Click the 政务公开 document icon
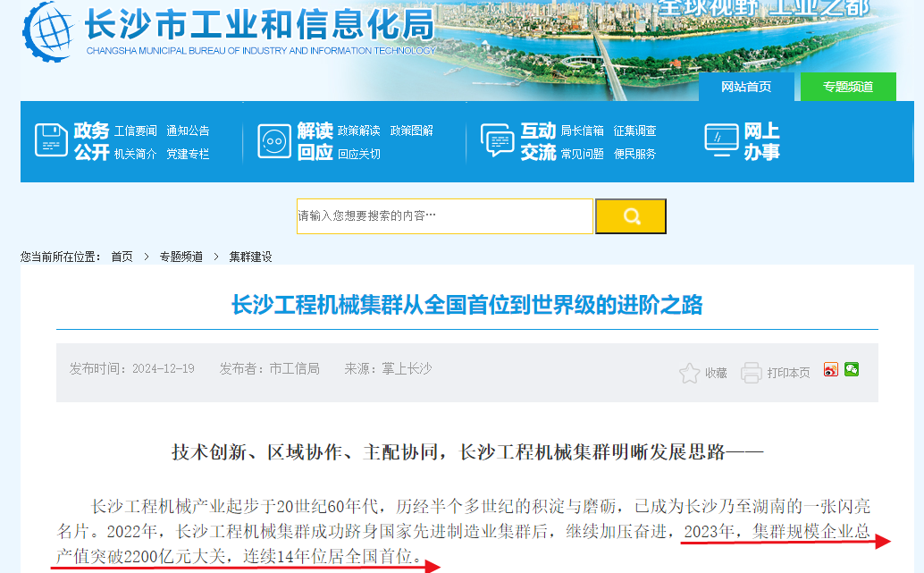 51,140
